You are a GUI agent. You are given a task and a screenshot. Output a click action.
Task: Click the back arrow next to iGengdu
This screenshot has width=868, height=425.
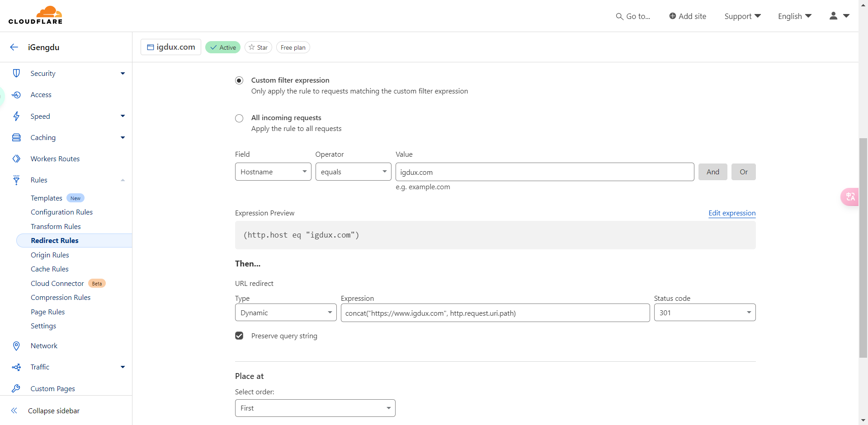point(14,47)
